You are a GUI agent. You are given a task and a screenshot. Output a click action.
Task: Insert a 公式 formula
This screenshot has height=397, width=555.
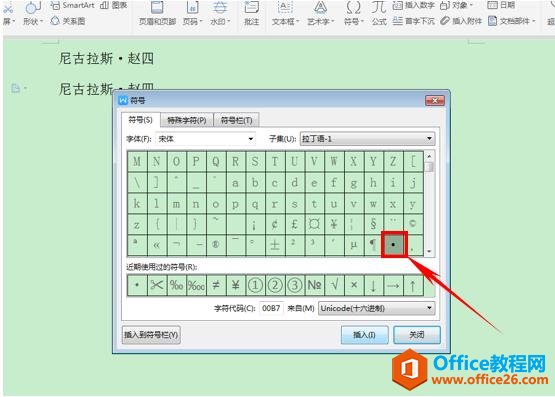[379, 13]
